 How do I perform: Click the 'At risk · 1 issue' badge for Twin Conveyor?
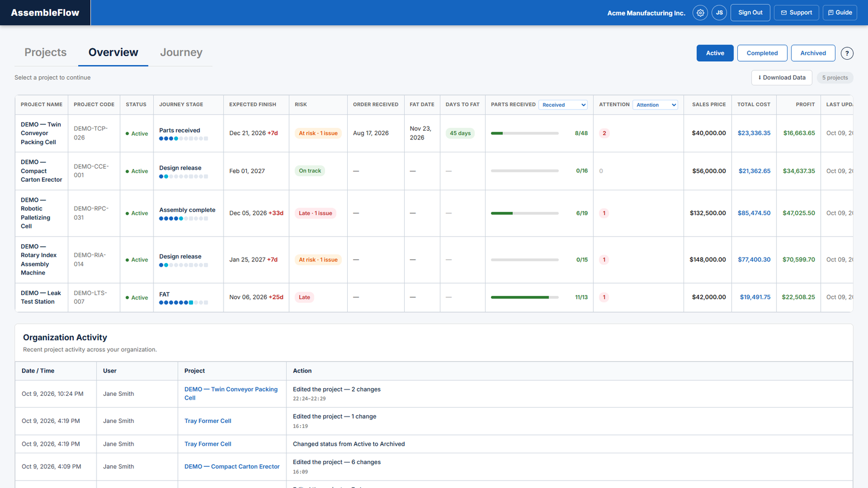[x=318, y=133]
